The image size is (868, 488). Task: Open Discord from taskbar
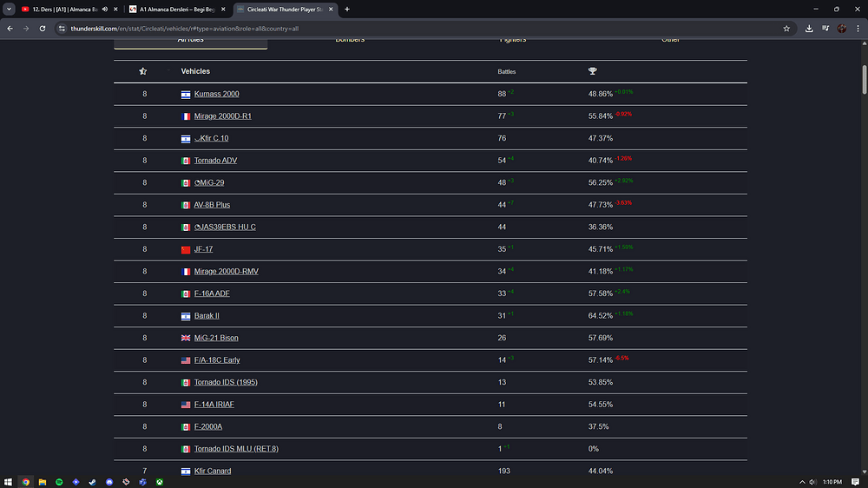(109, 482)
